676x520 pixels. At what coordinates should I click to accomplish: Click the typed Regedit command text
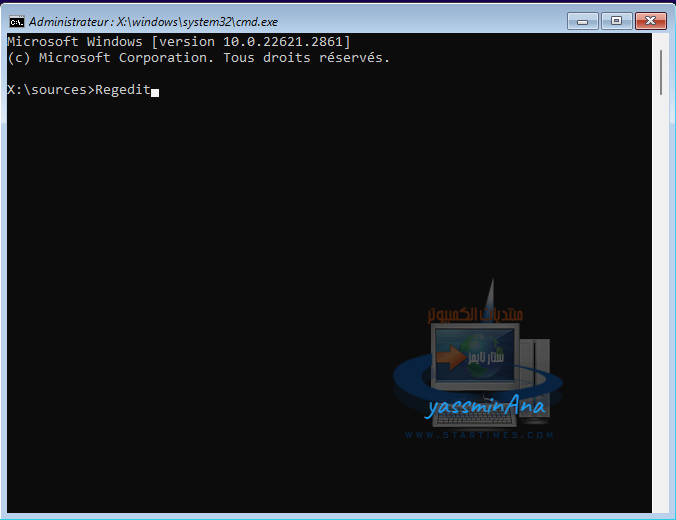(123, 90)
